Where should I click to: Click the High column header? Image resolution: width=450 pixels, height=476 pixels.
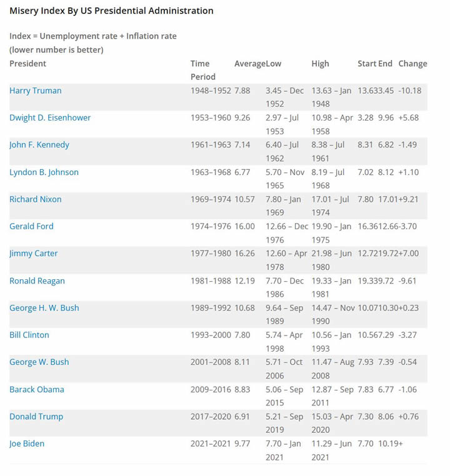320,64
